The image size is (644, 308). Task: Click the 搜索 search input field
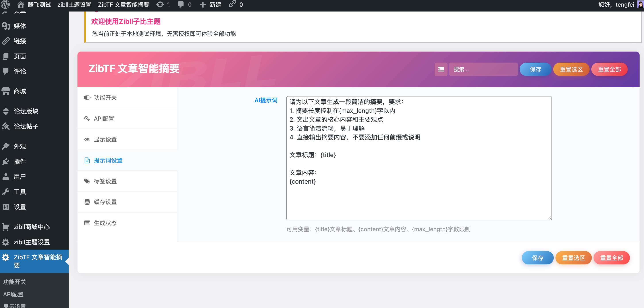coord(484,69)
